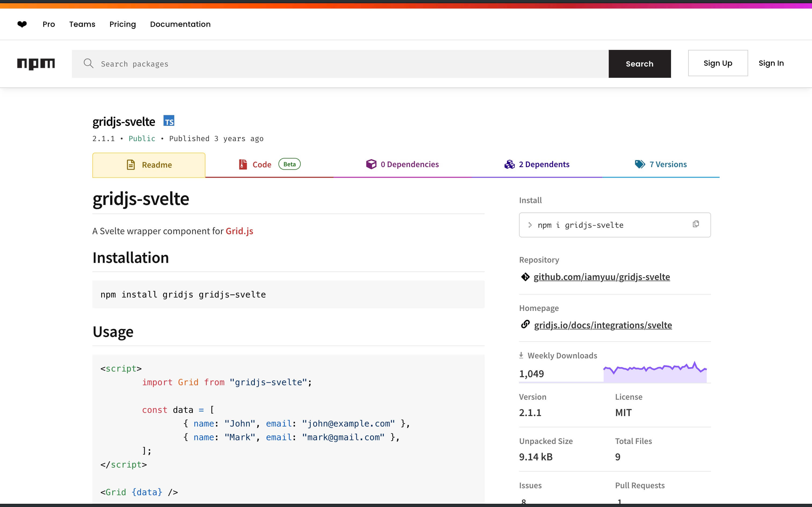Screen dimensions: 812x507
Task: Click the download arrow beside Weekly Downloads
Action: coord(521,355)
